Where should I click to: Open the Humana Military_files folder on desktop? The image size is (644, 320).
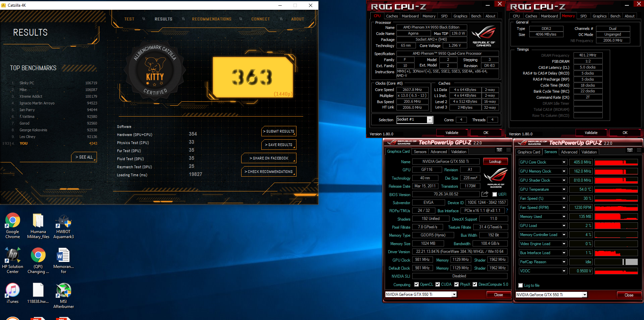38,226
